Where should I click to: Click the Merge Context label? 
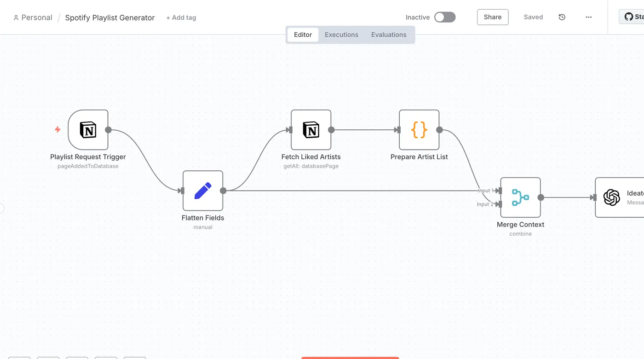(521, 225)
